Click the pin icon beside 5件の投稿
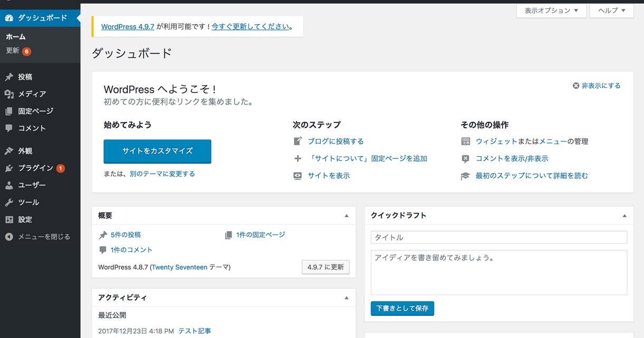The width and height of the screenshot is (644, 338). (103, 235)
